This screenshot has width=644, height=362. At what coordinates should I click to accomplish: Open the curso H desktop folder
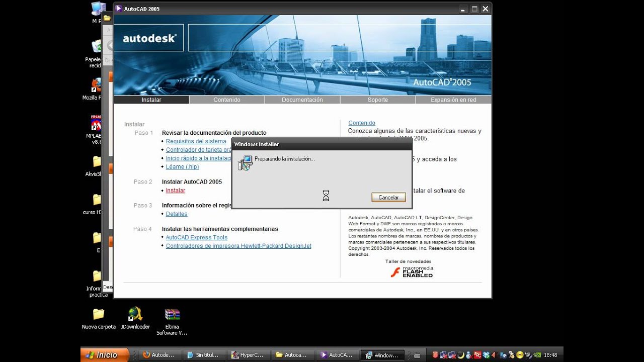96,204
